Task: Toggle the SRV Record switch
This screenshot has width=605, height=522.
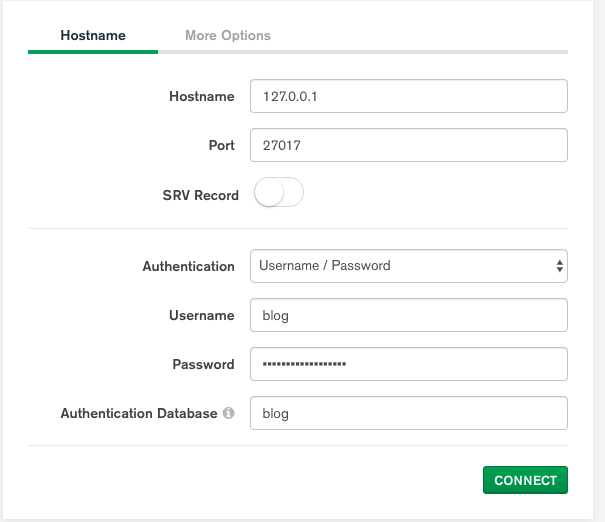Action: click(x=279, y=193)
